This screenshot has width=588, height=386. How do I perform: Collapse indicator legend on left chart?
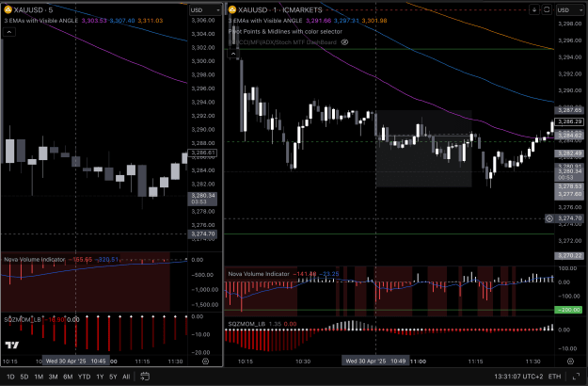[x=9, y=32]
